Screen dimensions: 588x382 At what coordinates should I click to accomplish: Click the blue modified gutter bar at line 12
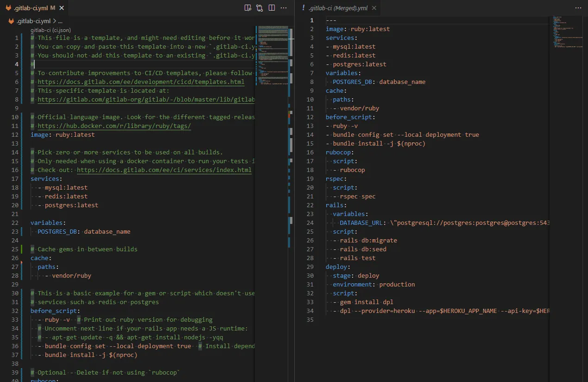pos(22,135)
